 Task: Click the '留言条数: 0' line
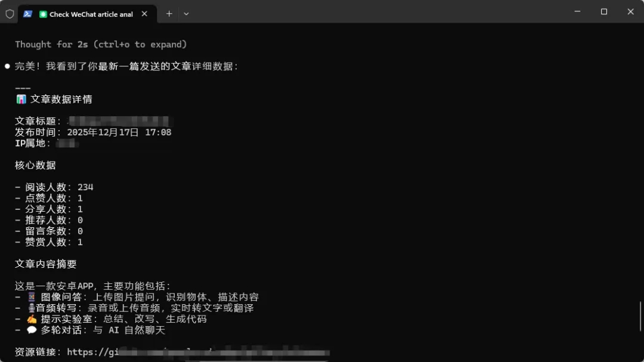(x=49, y=231)
